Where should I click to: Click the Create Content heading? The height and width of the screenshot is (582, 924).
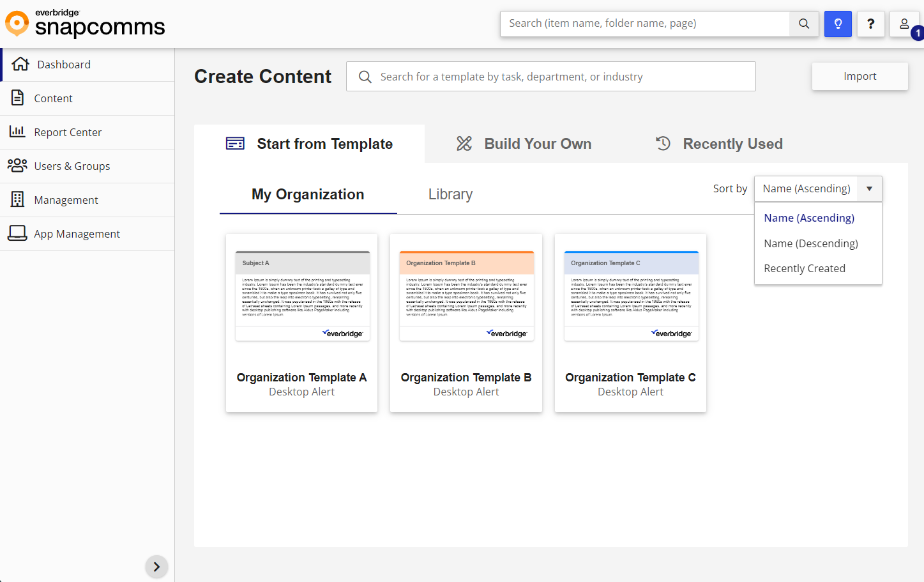pos(262,77)
